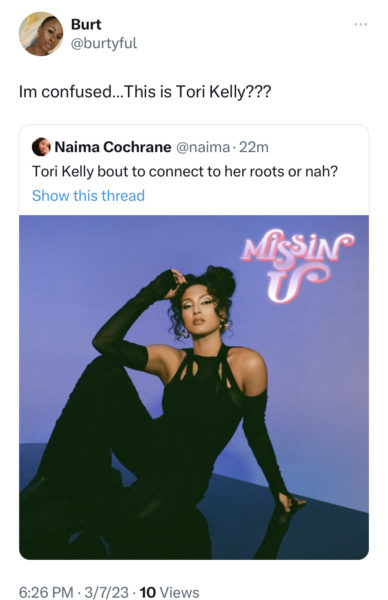This screenshot has height=600, width=388.
Task: Open the three-dot more options menu
Action: (x=360, y=24)
